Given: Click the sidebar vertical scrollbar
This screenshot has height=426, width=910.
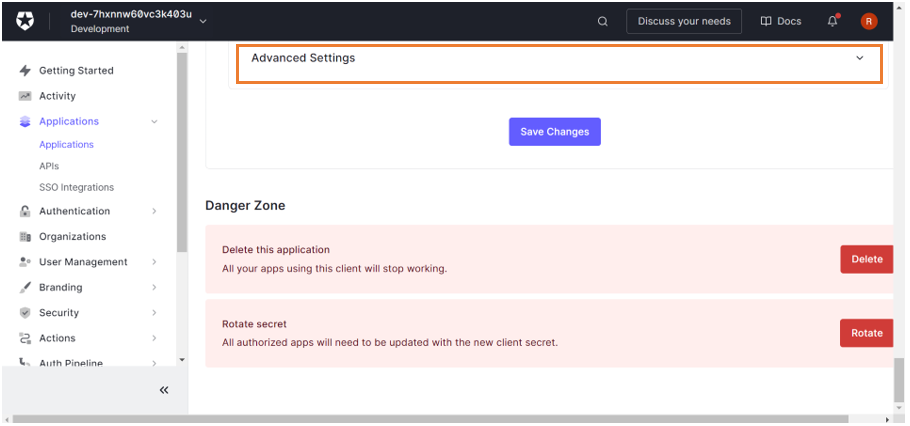Looking at the screenshot, I should (x=181, y=150).
